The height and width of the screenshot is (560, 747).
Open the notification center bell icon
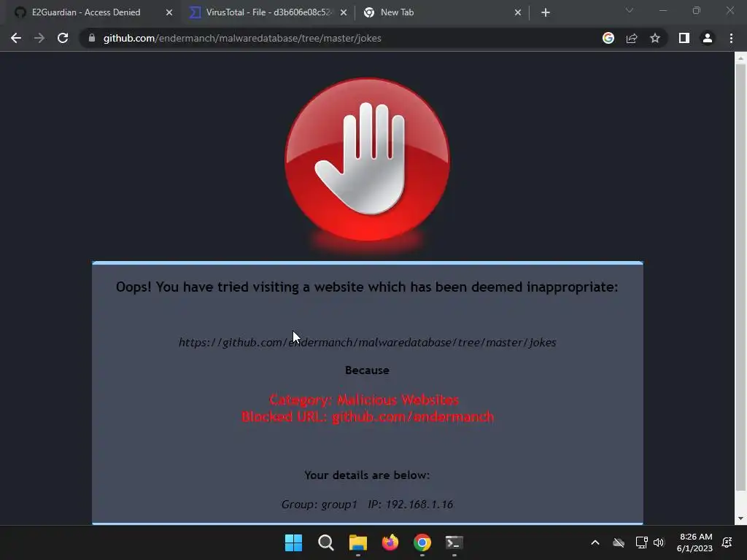pos(727,542)
